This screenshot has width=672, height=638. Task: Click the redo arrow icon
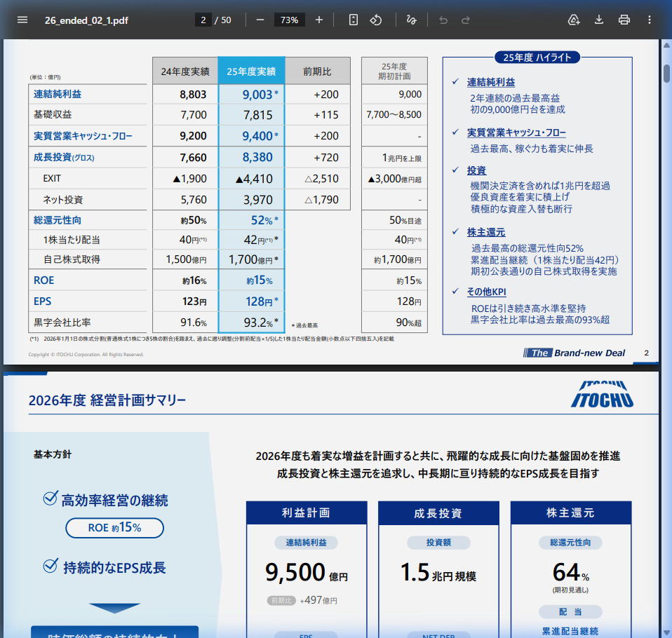coord(466,20)
